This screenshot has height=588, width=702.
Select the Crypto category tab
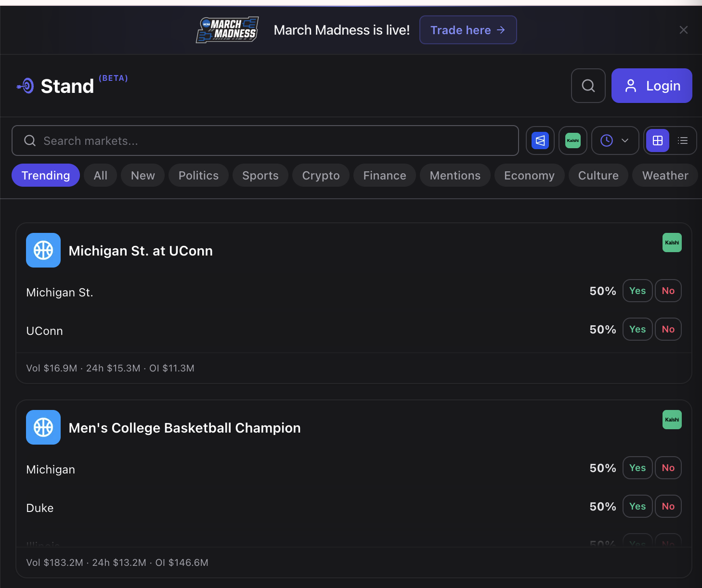tap(321, 176)
